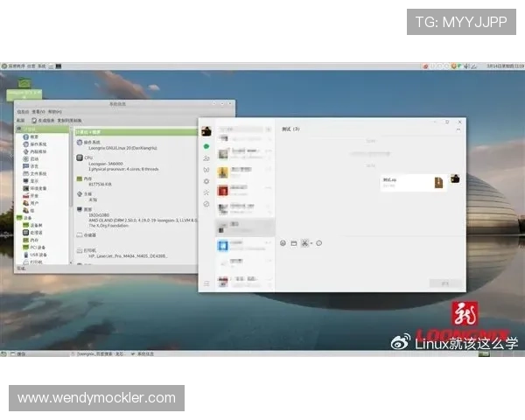Click the send button in chat
The height and width of the screenshot is (420, 525).
(x=444, y=283)
